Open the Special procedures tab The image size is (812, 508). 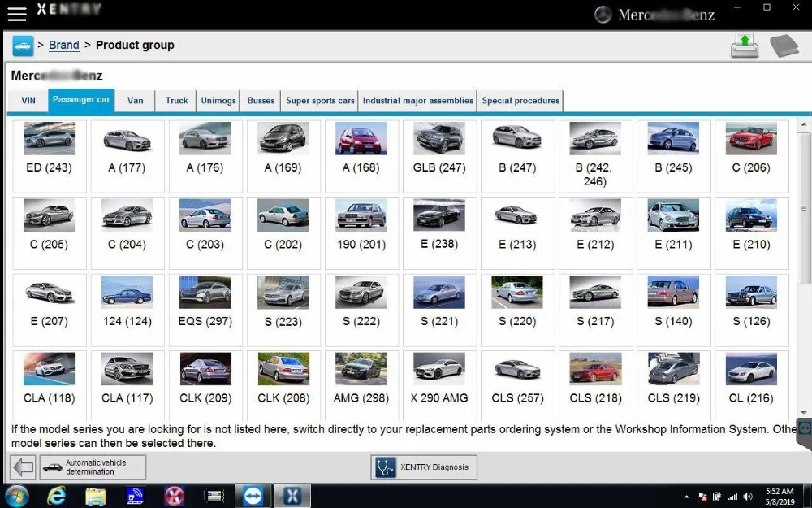coord(520,101)
